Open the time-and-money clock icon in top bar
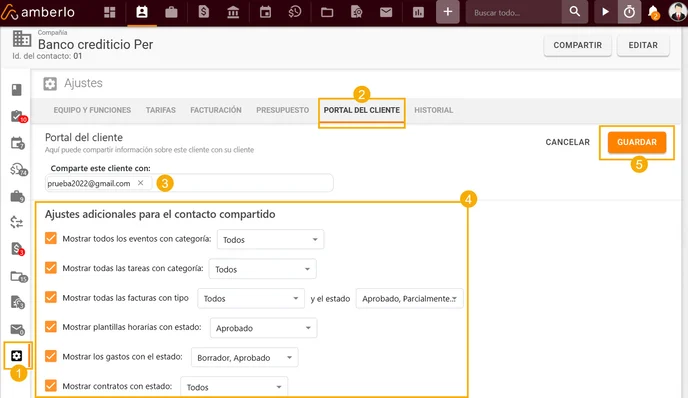The height and width of the screenshot is (398, 688). click(295, 12)
